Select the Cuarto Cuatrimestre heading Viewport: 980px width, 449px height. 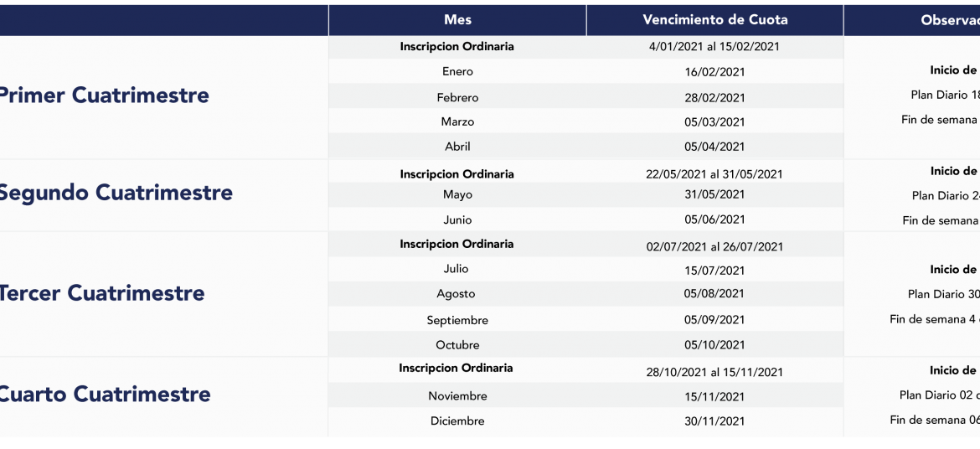pos(105,394)
